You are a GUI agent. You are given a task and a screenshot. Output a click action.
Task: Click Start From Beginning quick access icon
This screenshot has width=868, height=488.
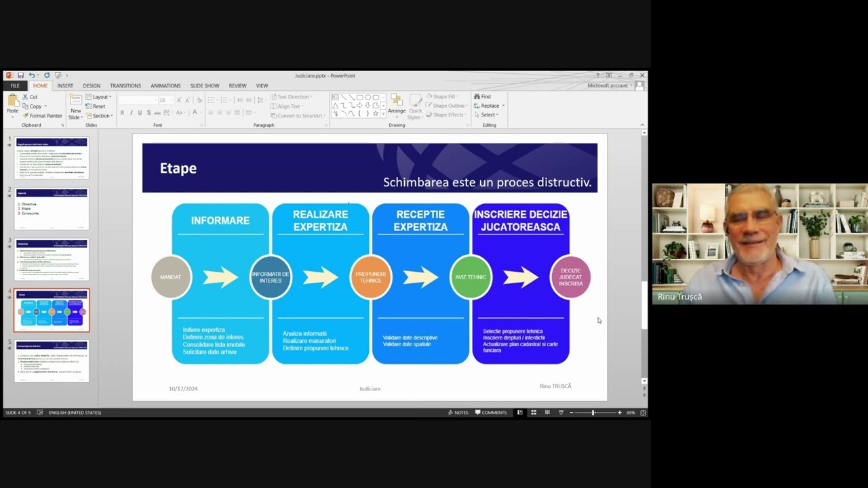(x=58, y=75)
